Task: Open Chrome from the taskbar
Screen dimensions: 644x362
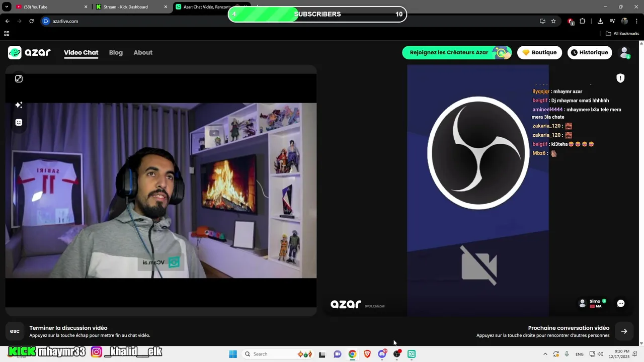Action: coord(352,354)
